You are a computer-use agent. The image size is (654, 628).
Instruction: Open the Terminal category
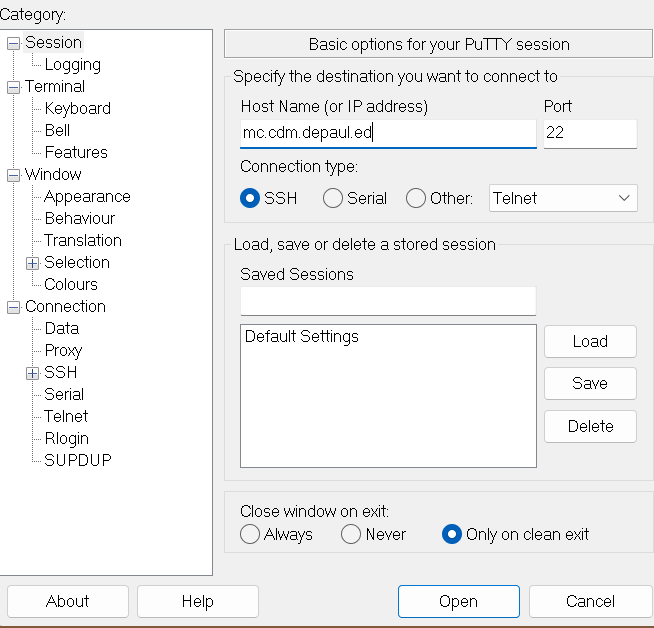55,87
